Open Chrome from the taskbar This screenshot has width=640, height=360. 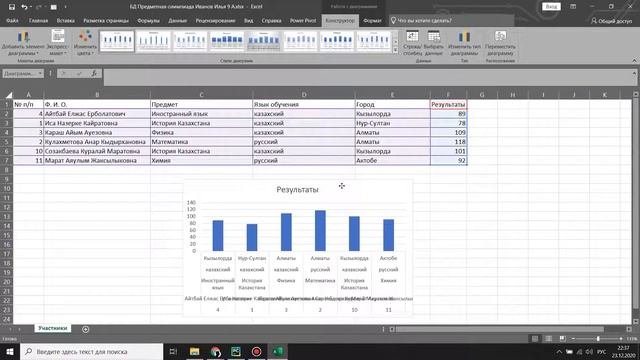[x=215, y=351]
